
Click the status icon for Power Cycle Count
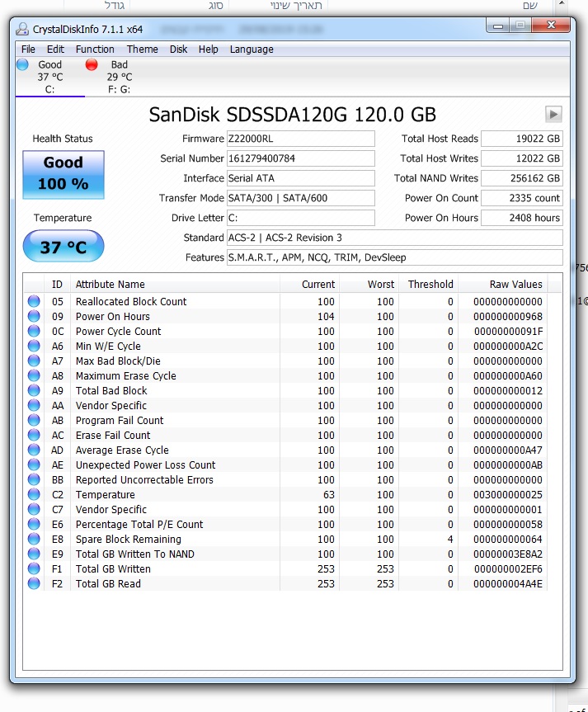click(x=34, y=331)
